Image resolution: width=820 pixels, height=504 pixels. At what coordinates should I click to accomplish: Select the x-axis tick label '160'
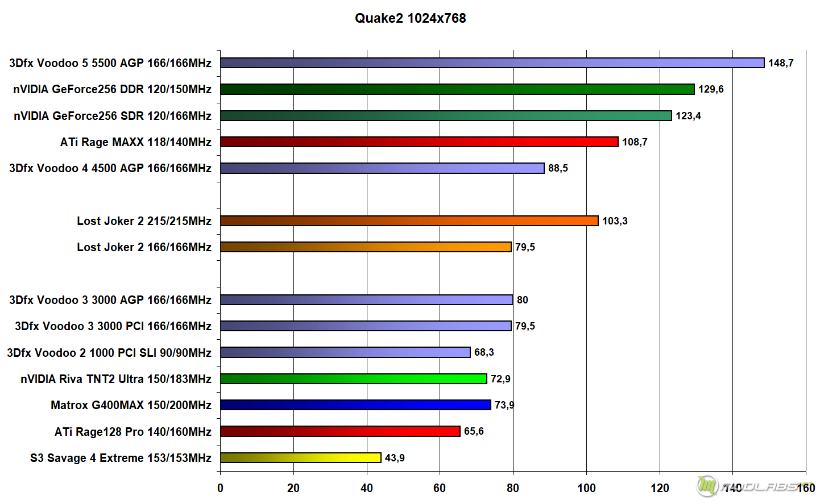806,488
